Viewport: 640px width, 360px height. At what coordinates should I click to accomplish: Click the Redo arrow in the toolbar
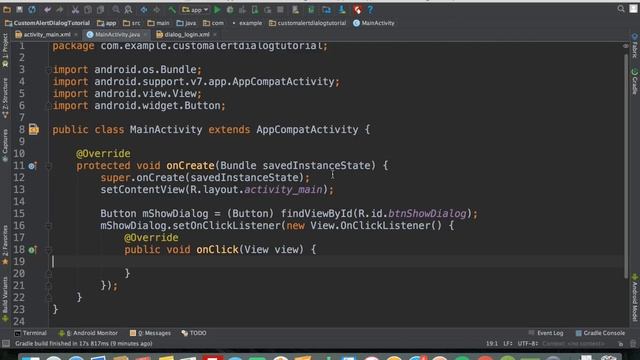point(60,9)
